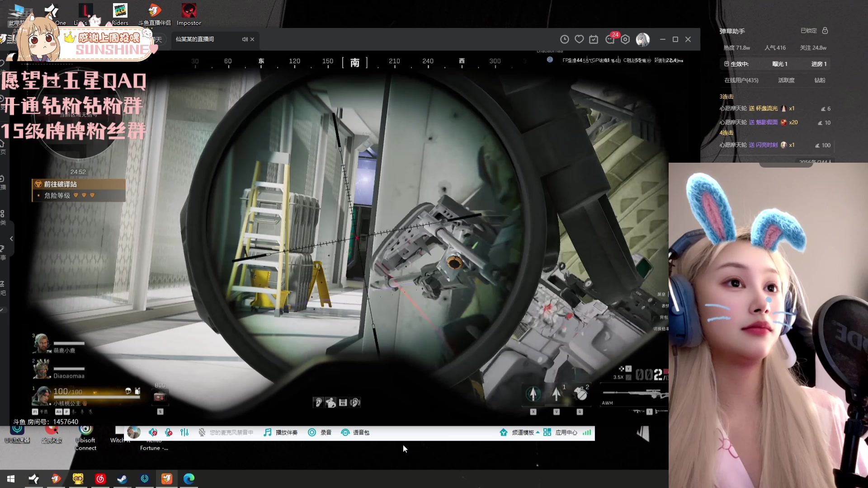The width and height of the screenshot is (868, 488).
Task: Open the audio mixer sliders icon
Action: click(x=184, y=432)
